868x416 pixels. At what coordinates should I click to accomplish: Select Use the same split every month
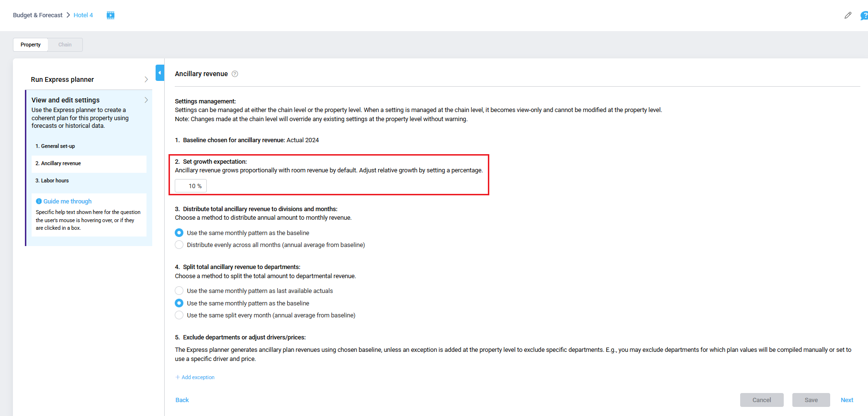click(179, 315)
